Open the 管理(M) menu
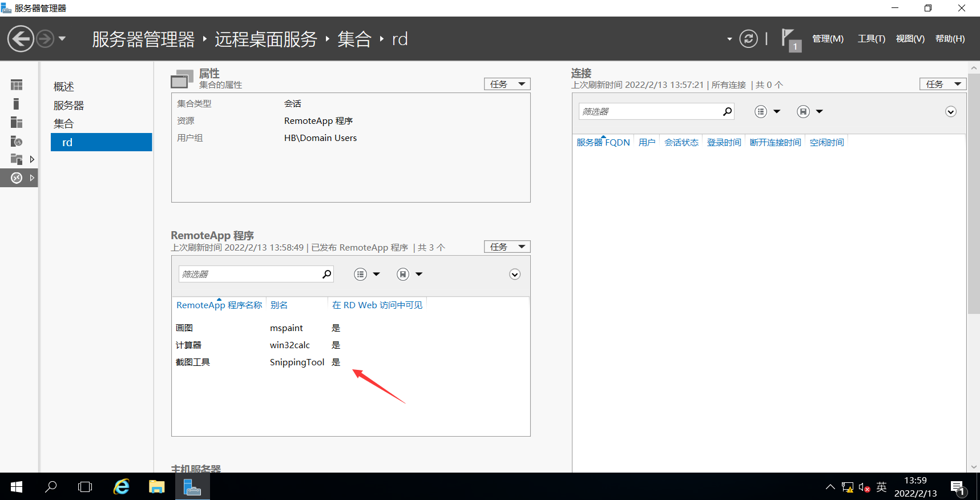Screen dimensions: 980x500 828,39
